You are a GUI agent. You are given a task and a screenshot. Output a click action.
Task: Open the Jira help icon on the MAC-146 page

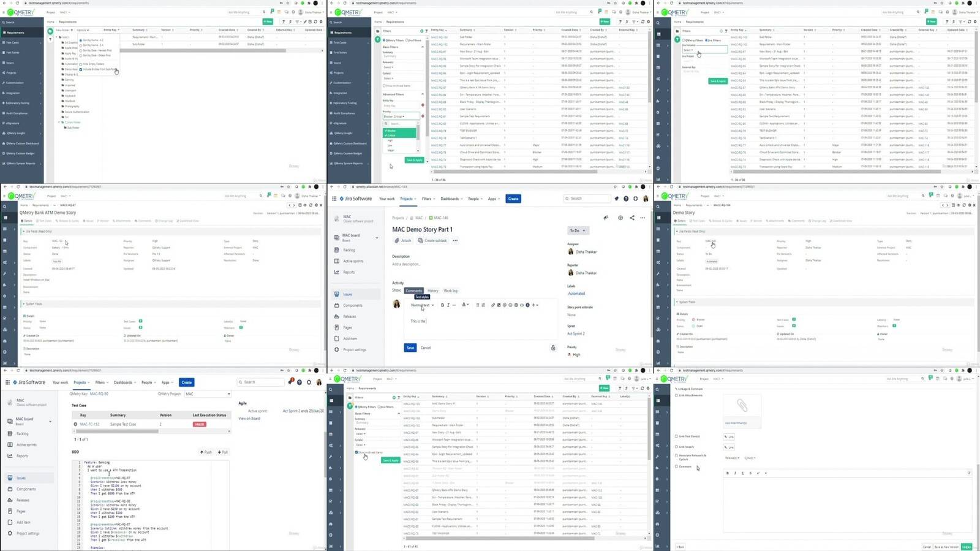tap(626, 199)
